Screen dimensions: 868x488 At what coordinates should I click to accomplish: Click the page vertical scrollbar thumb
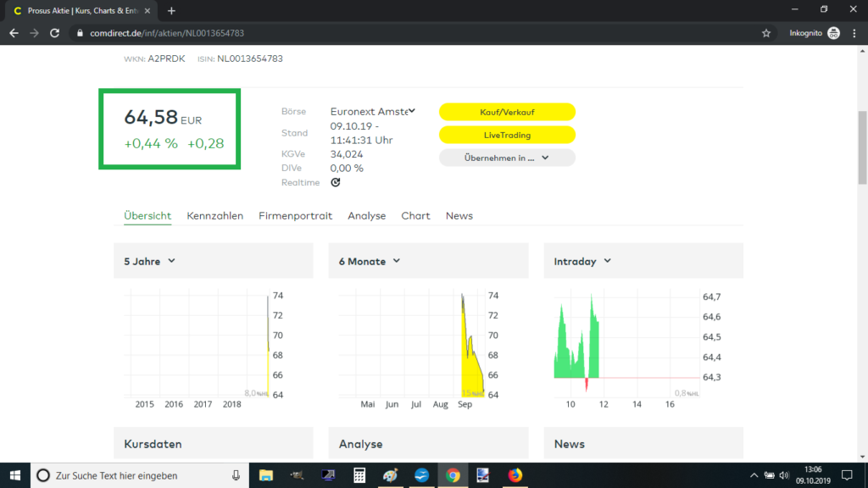[x=862, y=147]
